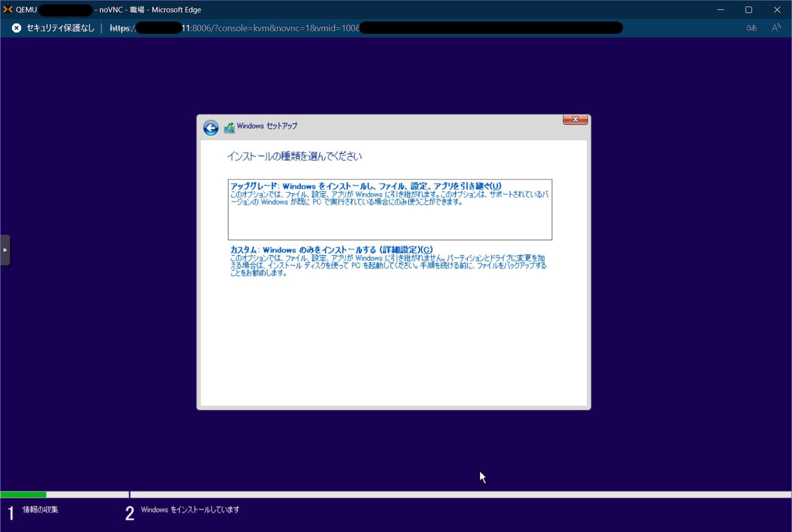Viewport: 792px width, 532px height.
Task: Open the translation (aあ) icon in Edge toolbar
Action: click(751, 28)
